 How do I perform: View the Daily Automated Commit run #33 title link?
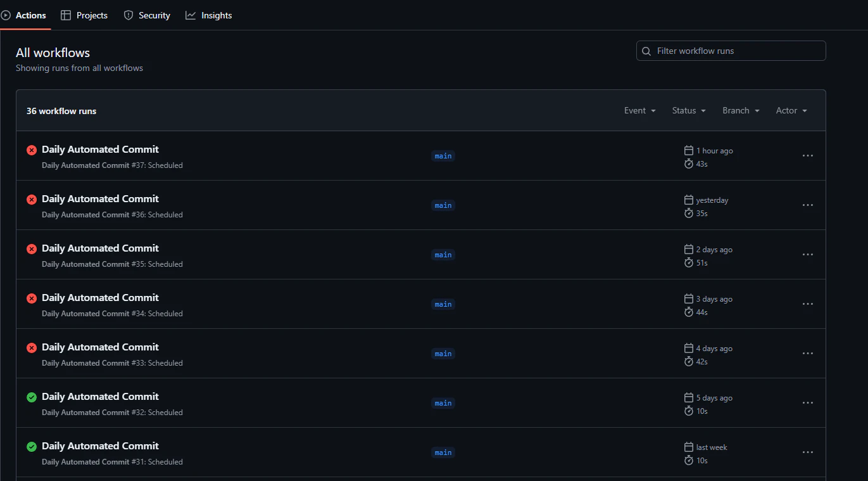pos(100,347)
